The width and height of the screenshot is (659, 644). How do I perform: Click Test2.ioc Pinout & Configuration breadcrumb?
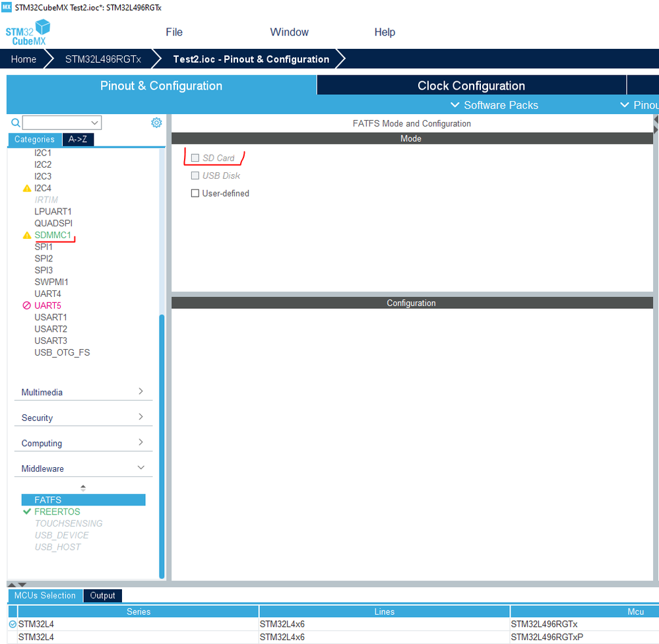(251, 59)
